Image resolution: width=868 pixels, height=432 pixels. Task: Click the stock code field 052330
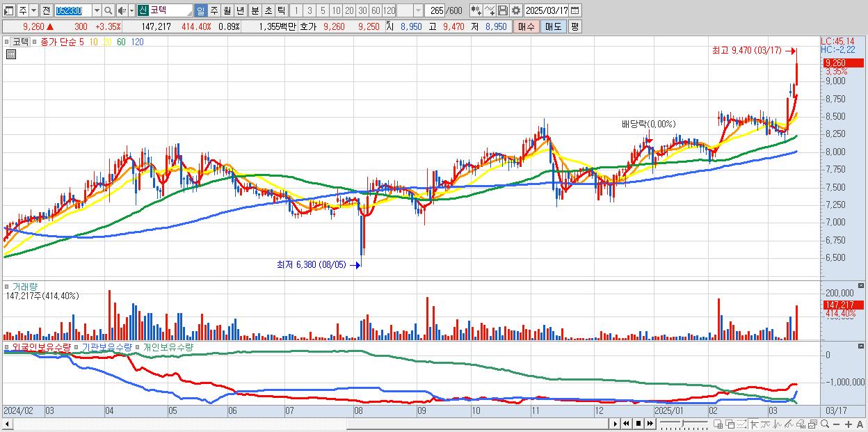click(x=74, y=10)
